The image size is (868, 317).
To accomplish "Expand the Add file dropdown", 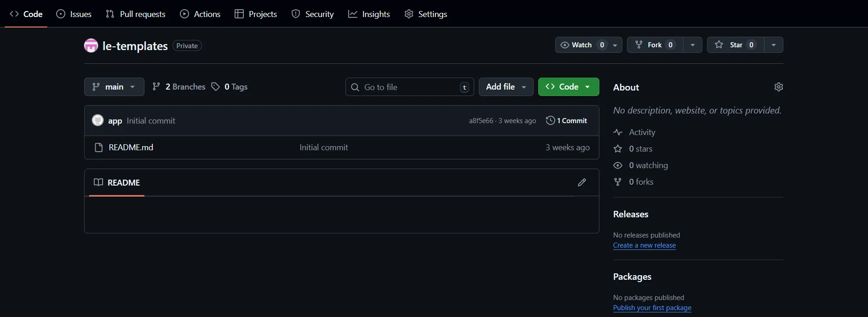I will click(x=506, y=87).
